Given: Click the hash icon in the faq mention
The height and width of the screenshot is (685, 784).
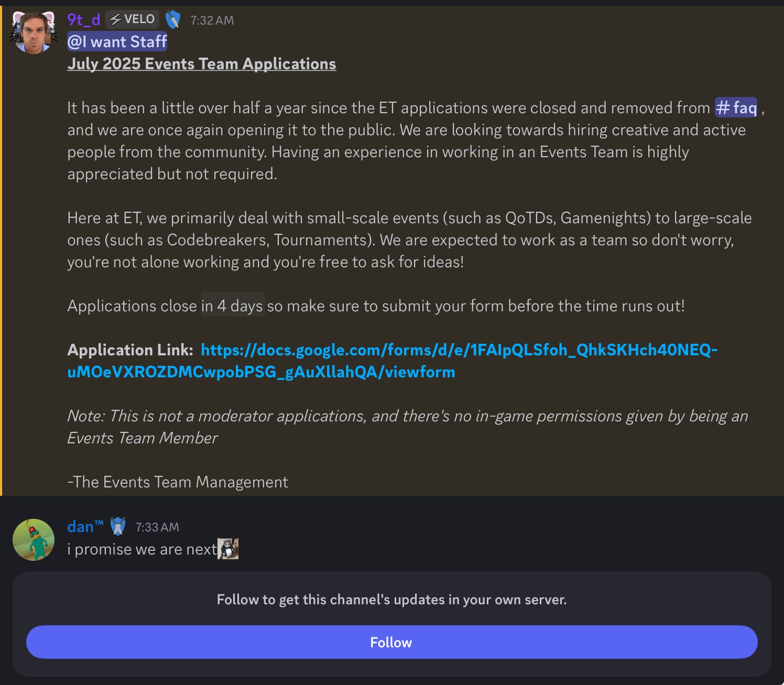Looking at the screenshot, I should 723,107.
